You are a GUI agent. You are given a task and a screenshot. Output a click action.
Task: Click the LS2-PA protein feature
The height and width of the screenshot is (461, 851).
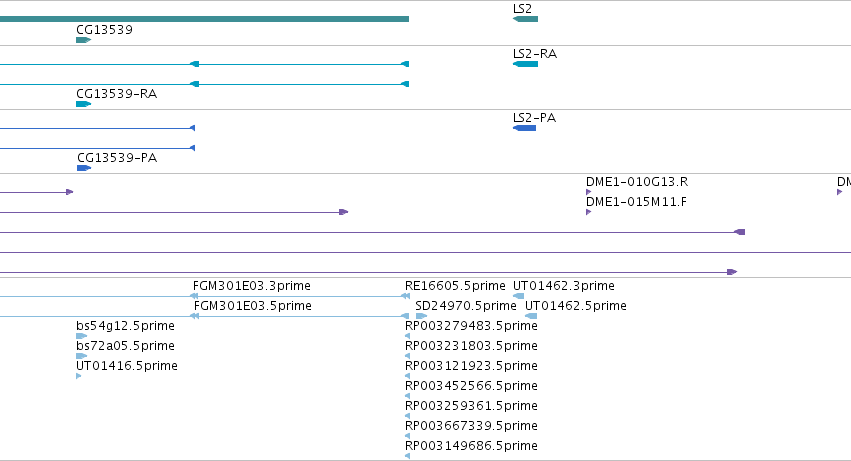click(524, 128)
